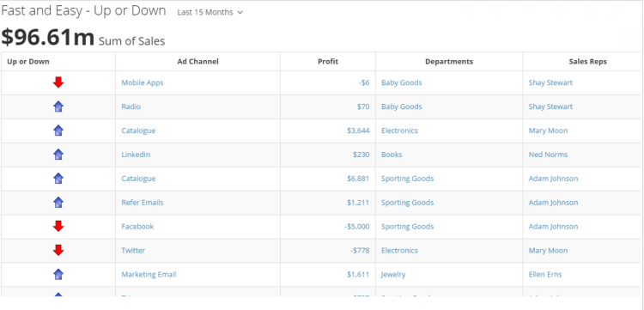Sort by the Departments column header
Screen dimensions: 644x310
tap(449, 62)
